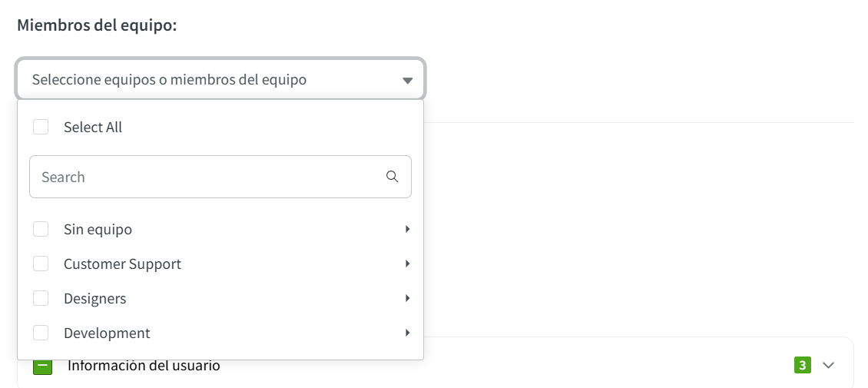The width and height of the screenshot is (868, 388).
Task: Expand the Development team arrow
Action: click(x=408, y=333)
